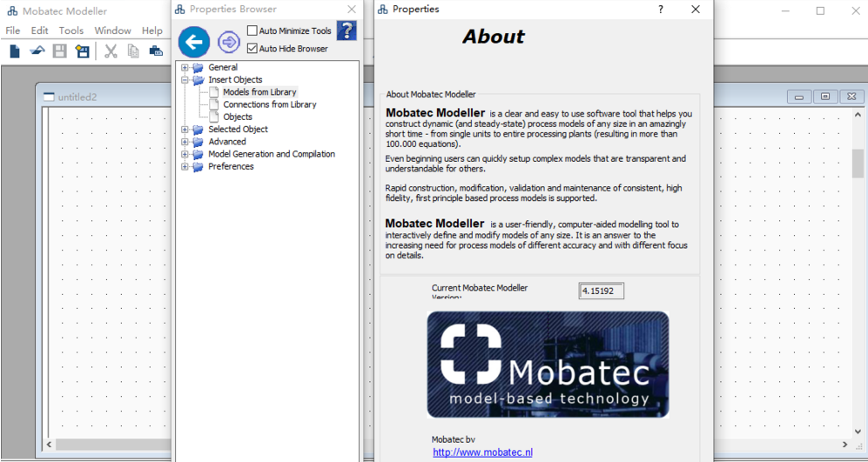The width and height of the screenshot is (868, 462).
Task: Close the Properties Browser panel
Action: tap(352, 10)
